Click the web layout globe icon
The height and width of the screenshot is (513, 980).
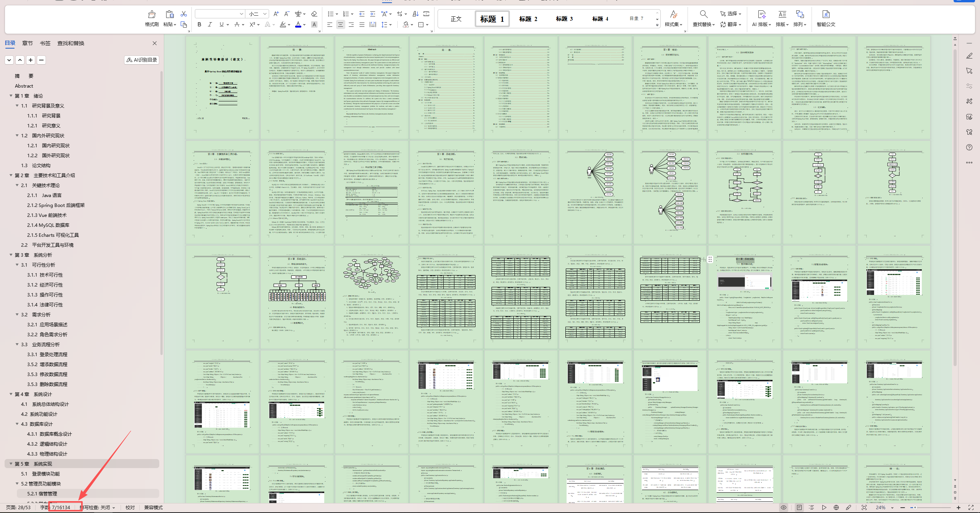click(836, 507)
